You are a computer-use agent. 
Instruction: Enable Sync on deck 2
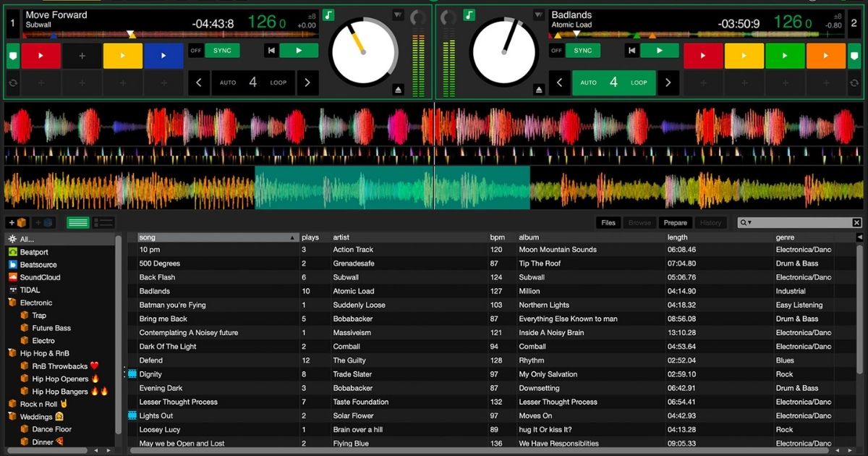tap(582, 51)
